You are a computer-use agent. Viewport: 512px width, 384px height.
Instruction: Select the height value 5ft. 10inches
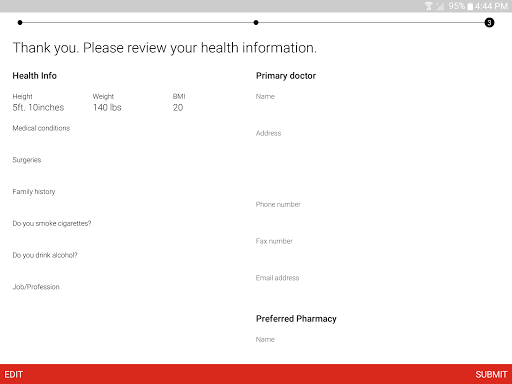click(x=38, y=107)
